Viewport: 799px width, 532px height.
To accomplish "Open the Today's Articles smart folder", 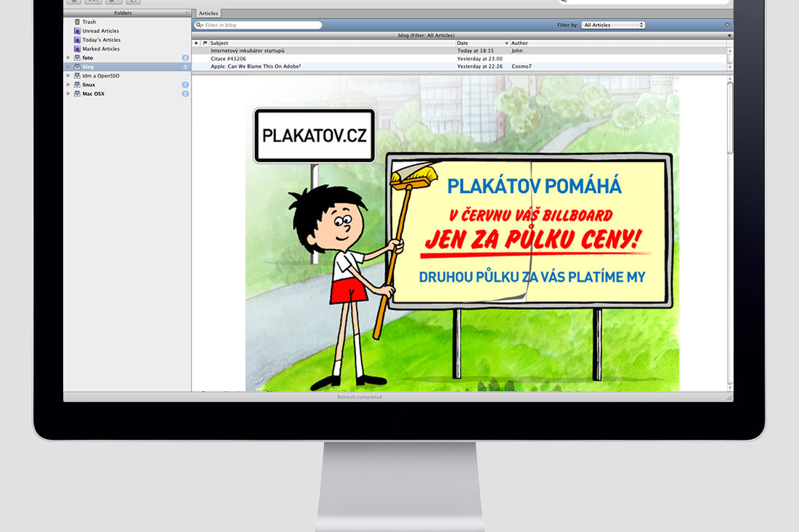I will point(101,40).
